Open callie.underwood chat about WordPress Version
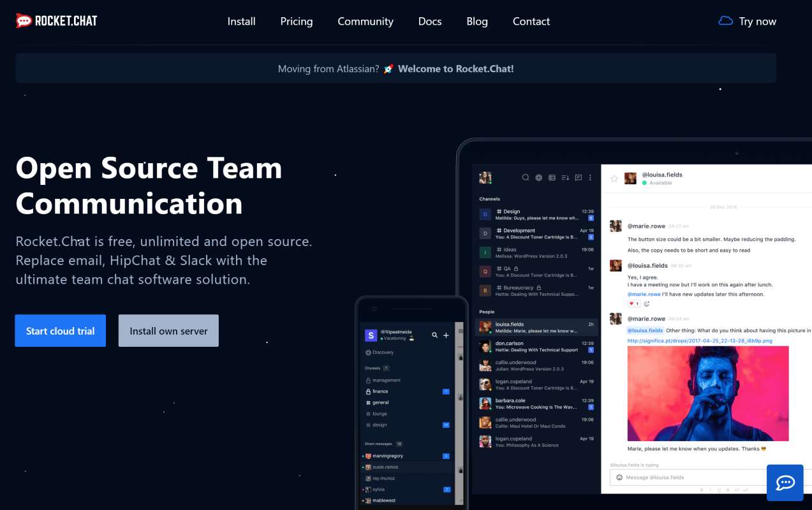The height and width of the screenshot is (510, 812). tap(537, 365)
